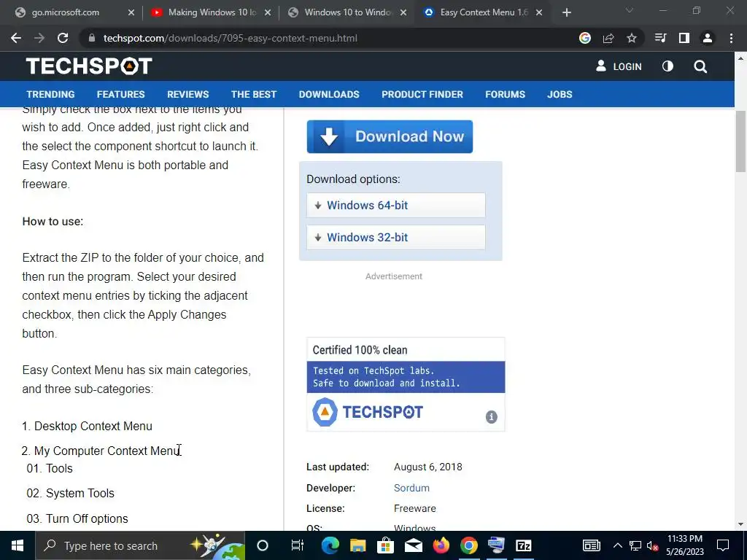The height and width of the screenshot is (560, 747).
Task: View site information lock icon
Action: coord(92,38)
